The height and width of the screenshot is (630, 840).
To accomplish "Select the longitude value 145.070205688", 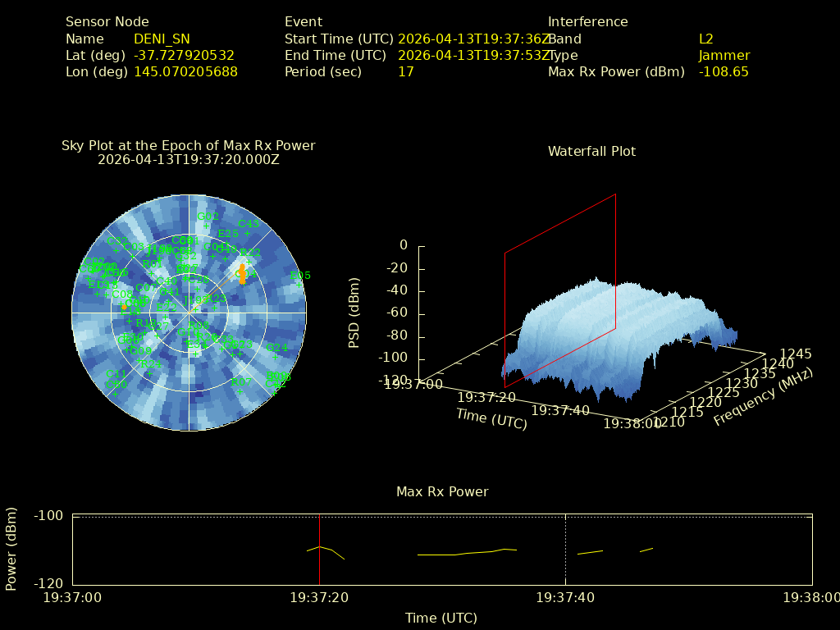I will [185, 71].
